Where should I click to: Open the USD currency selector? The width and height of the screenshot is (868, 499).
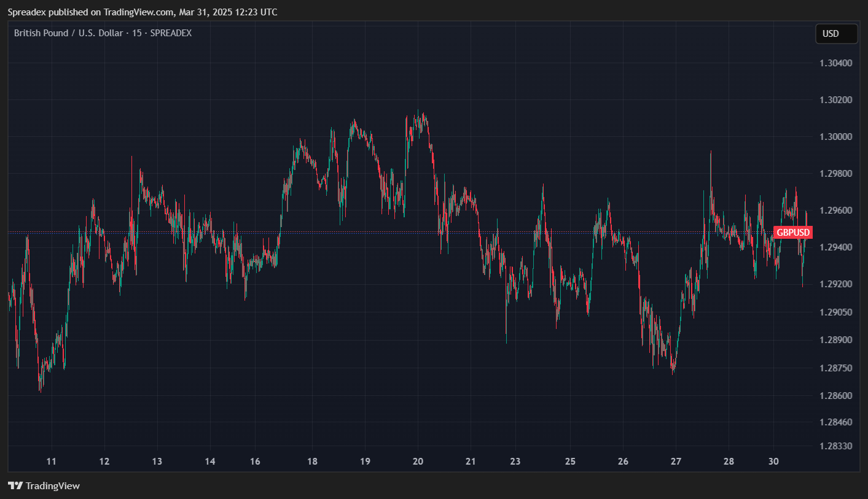point(836,34)
